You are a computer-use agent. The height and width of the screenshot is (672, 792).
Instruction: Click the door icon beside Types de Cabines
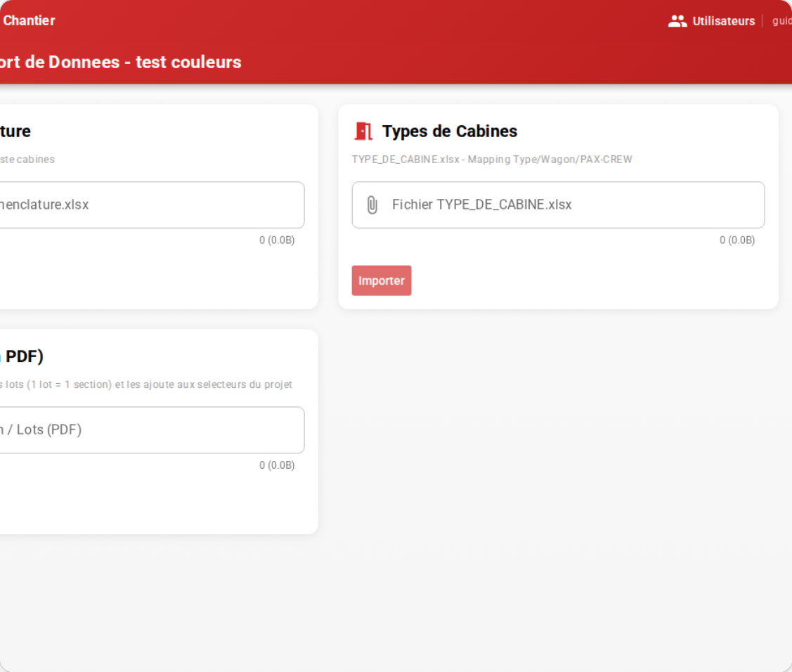point(363,131)
